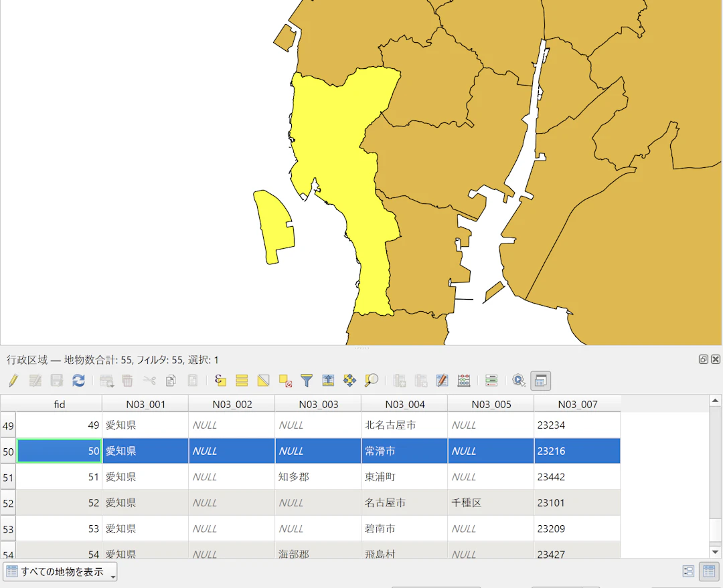Move selected rows to top
723x588 pixels.
pyautogui.click(x=328, y=381)
